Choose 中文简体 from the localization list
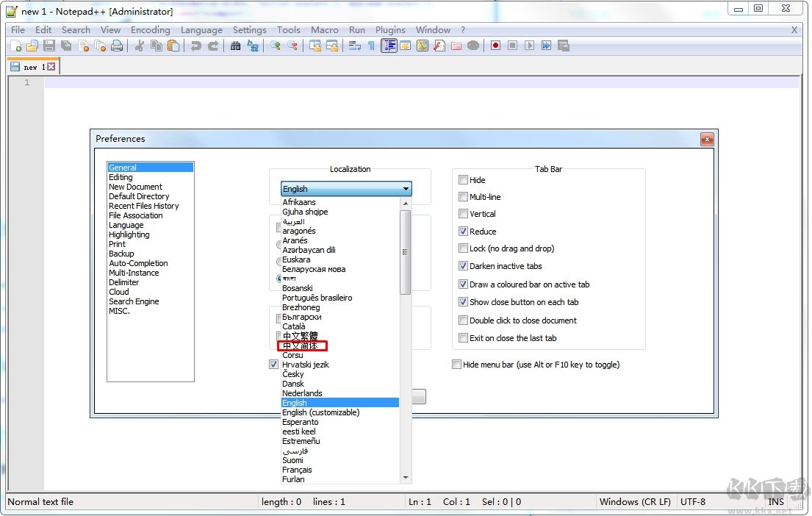 (302, 345)
